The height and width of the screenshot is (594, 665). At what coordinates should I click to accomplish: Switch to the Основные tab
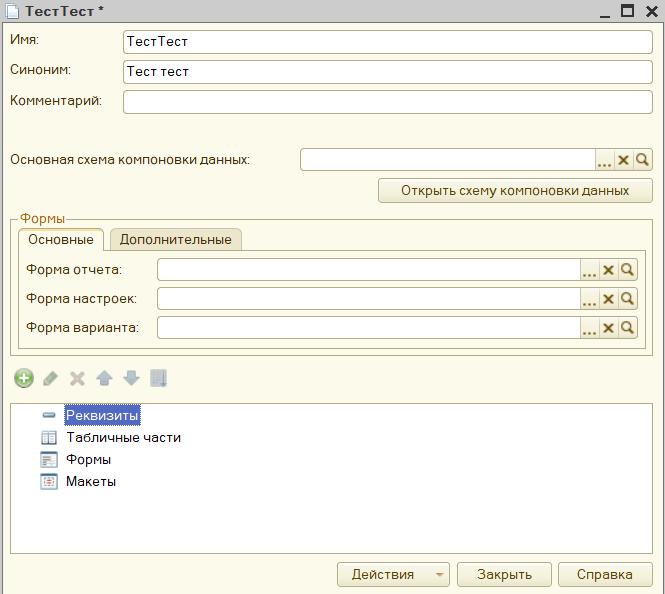coord(61,240)
